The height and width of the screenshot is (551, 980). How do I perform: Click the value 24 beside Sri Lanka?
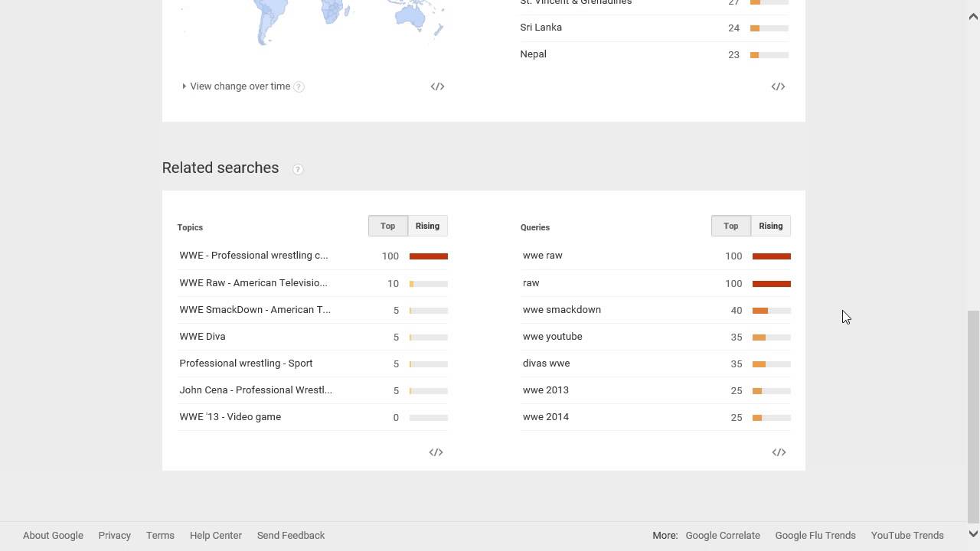(733, 28)
